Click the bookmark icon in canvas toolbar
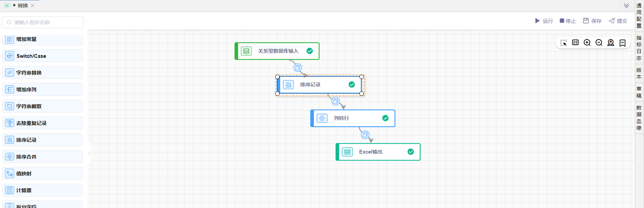This screenshot has width=644, height=208. tap(622, 43)
